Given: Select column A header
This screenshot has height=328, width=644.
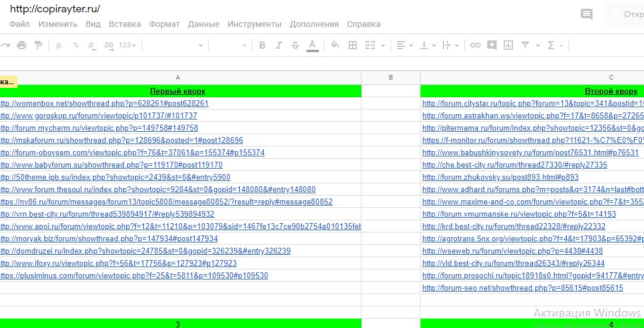Looking at the screenshot, I should (178, 78).
